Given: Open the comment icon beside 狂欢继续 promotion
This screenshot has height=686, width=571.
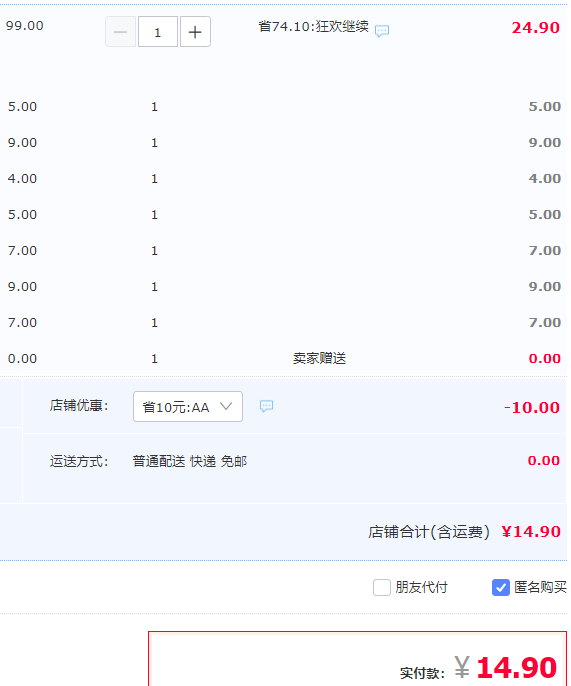Looking at the screenshot, I should pyautogui.click(x=382, y=31).
